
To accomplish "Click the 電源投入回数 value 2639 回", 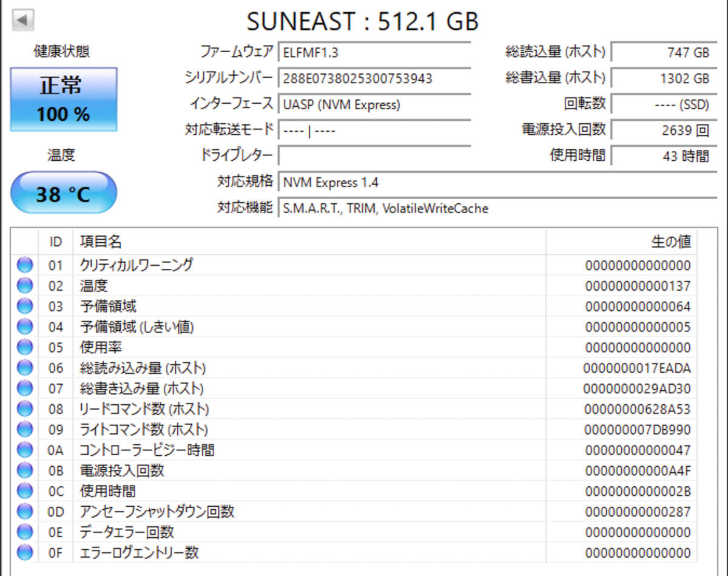I will [x=663, y=130].
